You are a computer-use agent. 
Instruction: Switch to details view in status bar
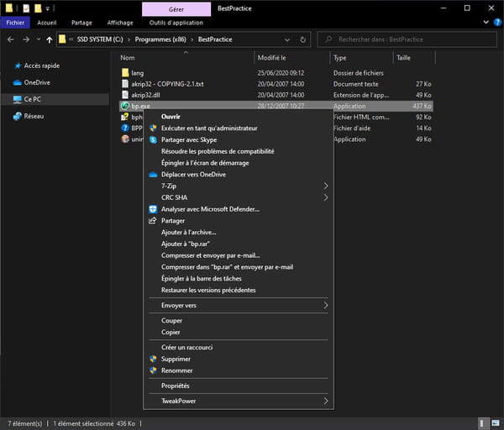click(482, 423)
